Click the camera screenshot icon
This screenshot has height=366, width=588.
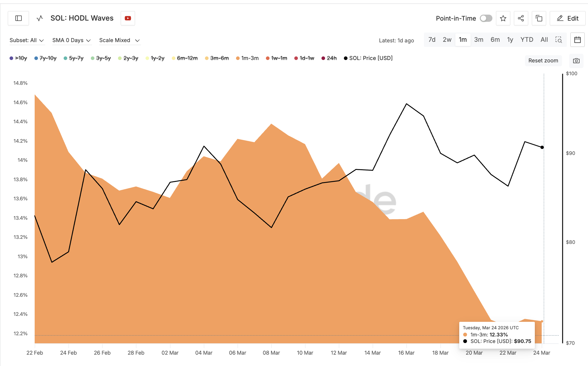click(x=576, y=61)
